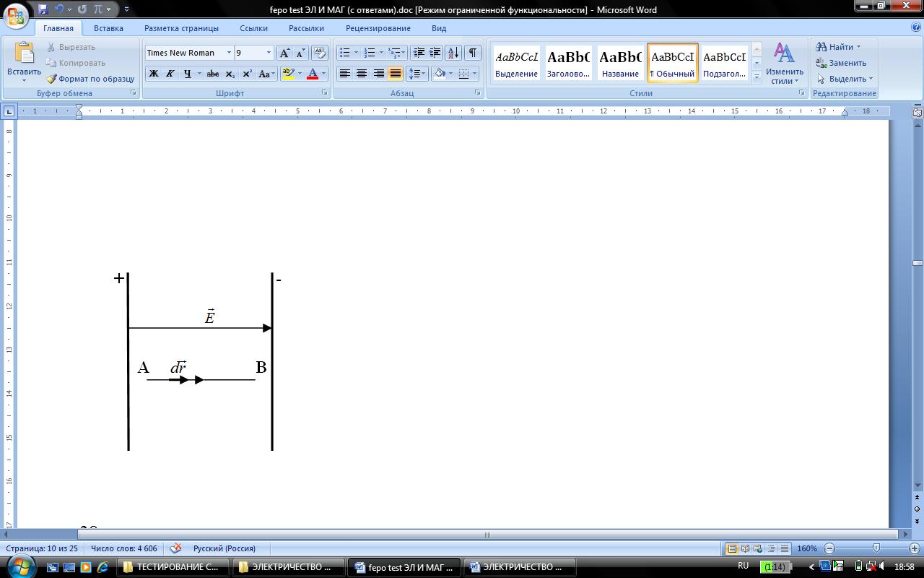Apply yellow text highlight color
Screen dimensions: 924x578
tap(288, 74)
